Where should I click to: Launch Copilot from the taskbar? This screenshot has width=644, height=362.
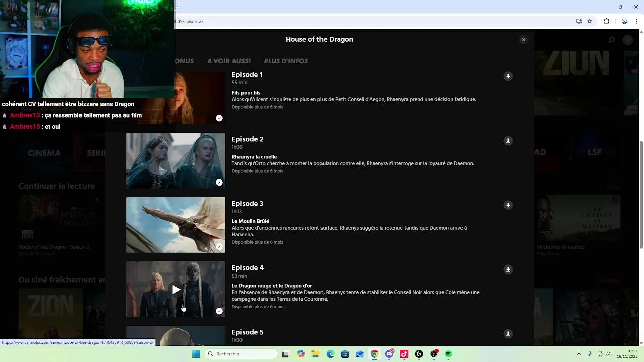(x=301, y=354)
